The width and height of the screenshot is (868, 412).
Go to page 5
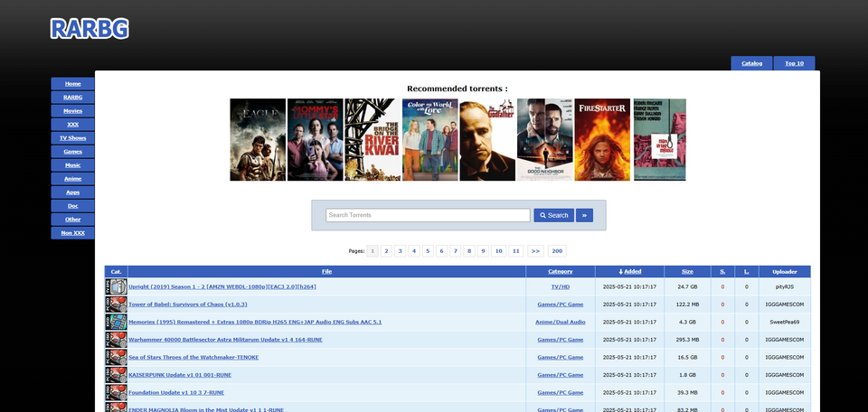(x=428, y=251)
